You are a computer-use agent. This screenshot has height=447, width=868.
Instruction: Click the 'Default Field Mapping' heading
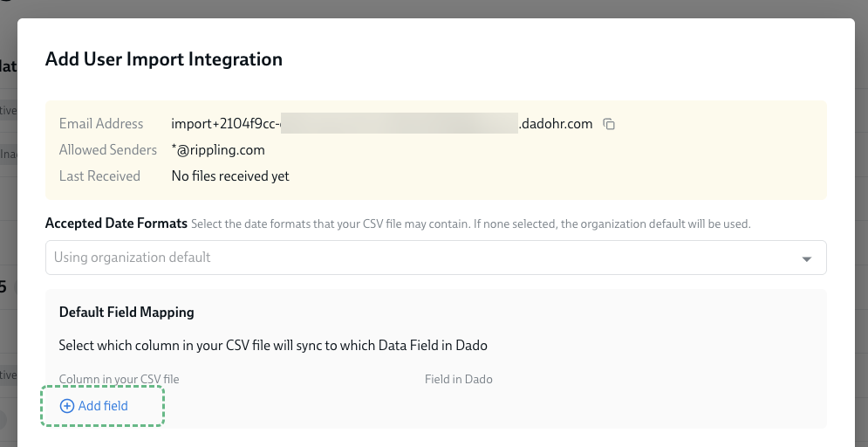click(126, 312)
